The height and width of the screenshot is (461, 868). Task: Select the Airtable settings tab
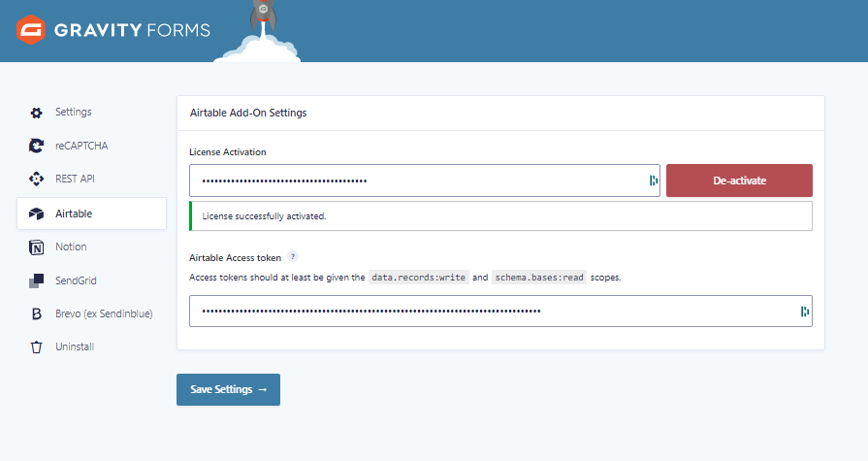pos(91,214)
